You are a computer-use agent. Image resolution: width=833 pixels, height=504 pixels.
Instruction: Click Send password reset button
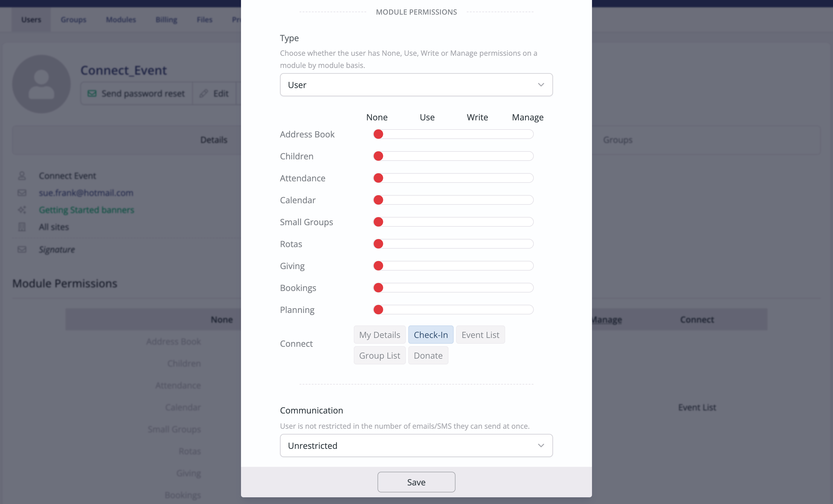point(136,93)
